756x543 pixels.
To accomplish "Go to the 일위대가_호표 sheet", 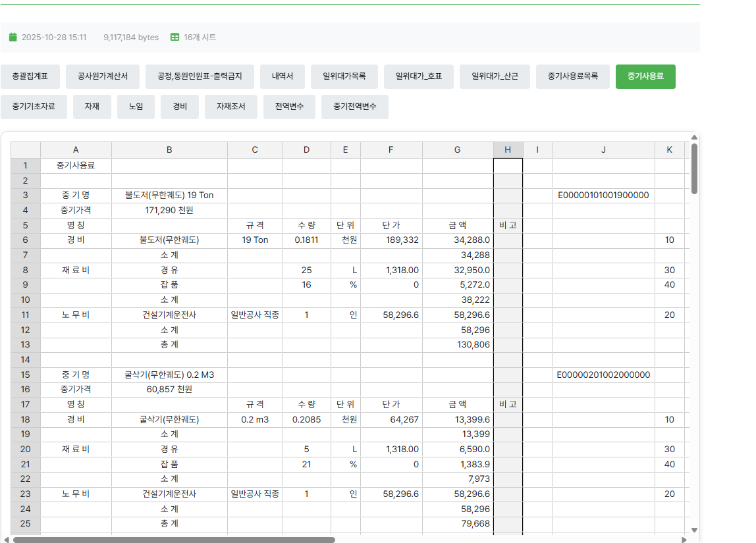I will click(419, 76).
